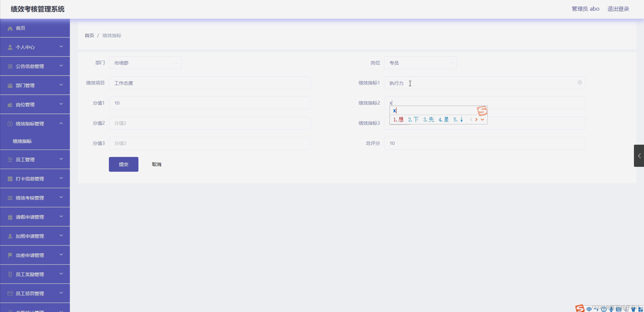Click the home icon in sidebar
This screenshot has width=644, height=312.
10,28
